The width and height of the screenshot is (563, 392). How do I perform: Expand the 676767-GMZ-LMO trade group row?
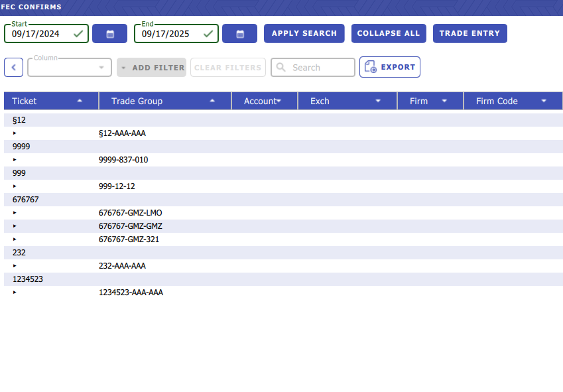[15, 213]
